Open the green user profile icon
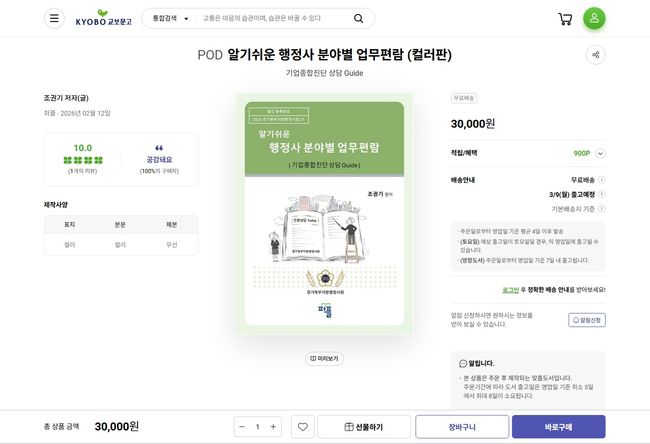 point(594,18)
